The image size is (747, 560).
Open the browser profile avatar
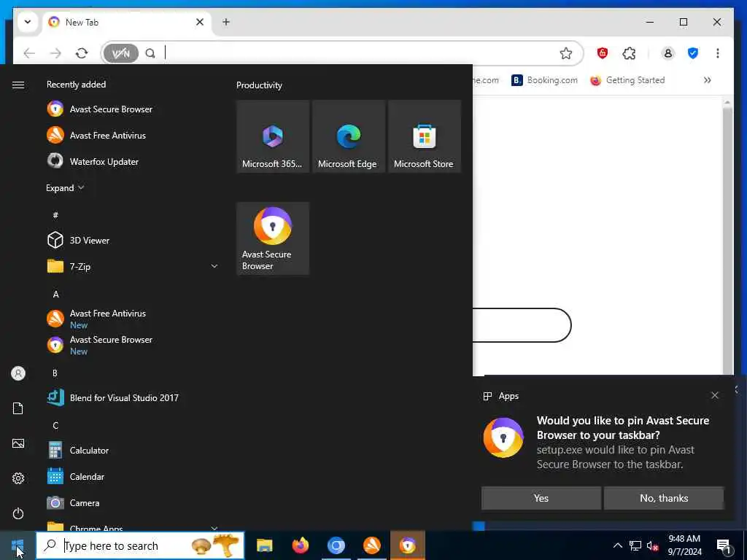tap(668, 53)
